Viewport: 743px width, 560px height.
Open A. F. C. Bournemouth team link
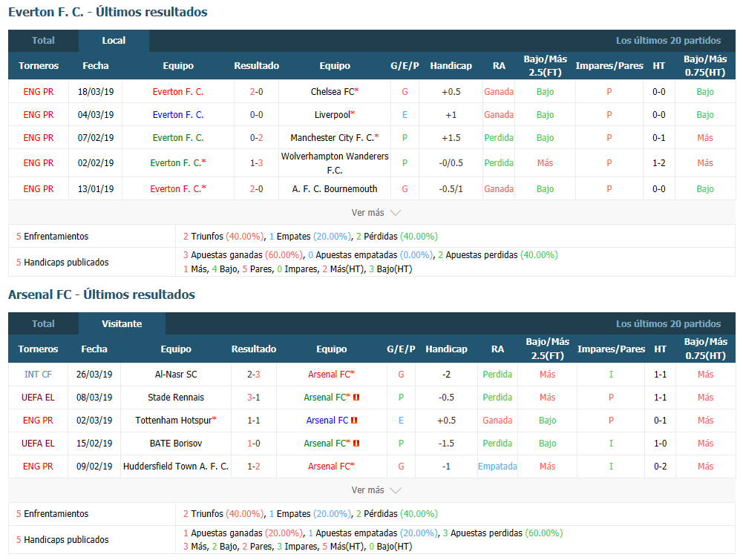click(x=335, y=189)
